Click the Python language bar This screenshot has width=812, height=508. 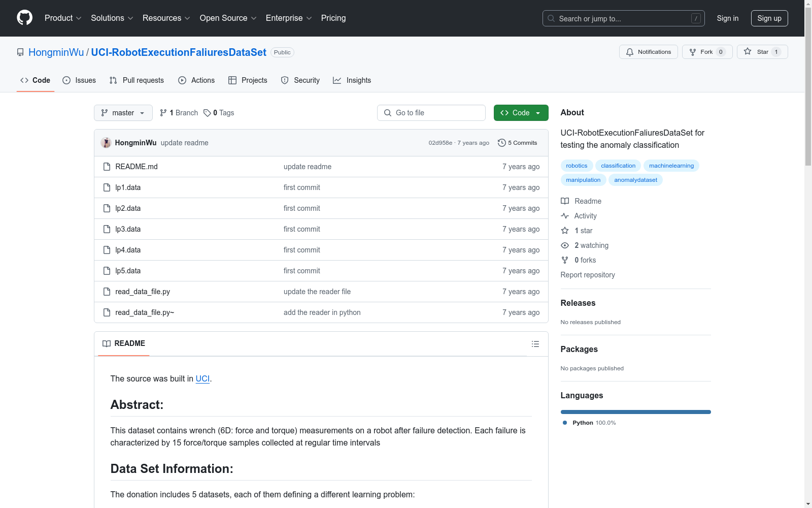635,412
